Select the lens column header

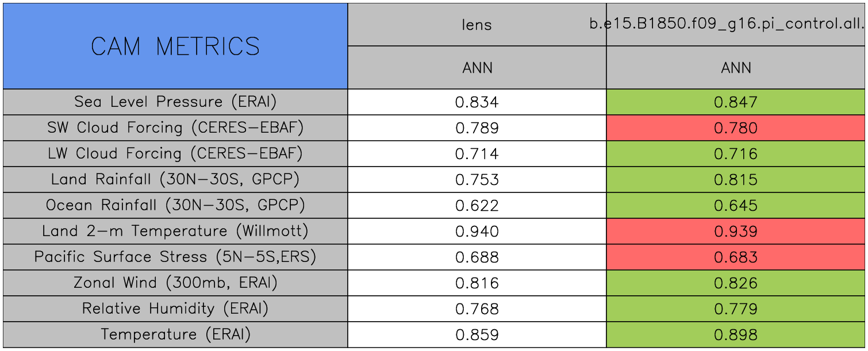[477, 25]
